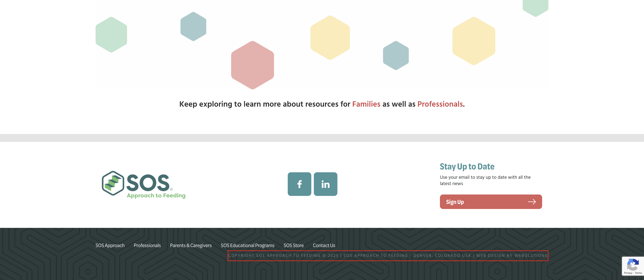Visit SOS Store from the footer menu

coord(293,246)
